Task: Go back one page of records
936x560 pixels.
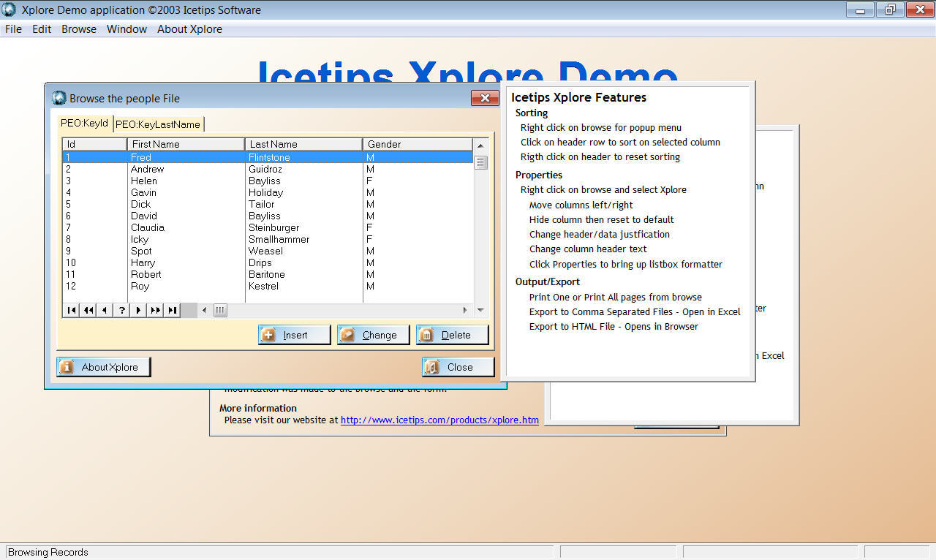Action: click(x=88, y=310)
